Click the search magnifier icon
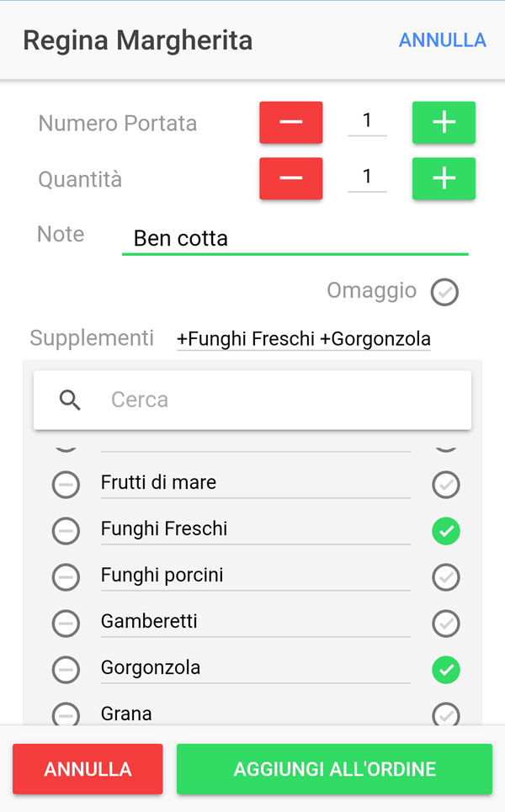This screenshot has height=812, width=505. [x=71, y=400]
